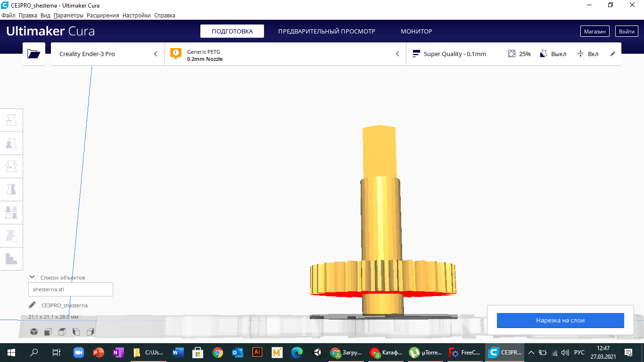Click the support Выкл icon

[544, 54]
